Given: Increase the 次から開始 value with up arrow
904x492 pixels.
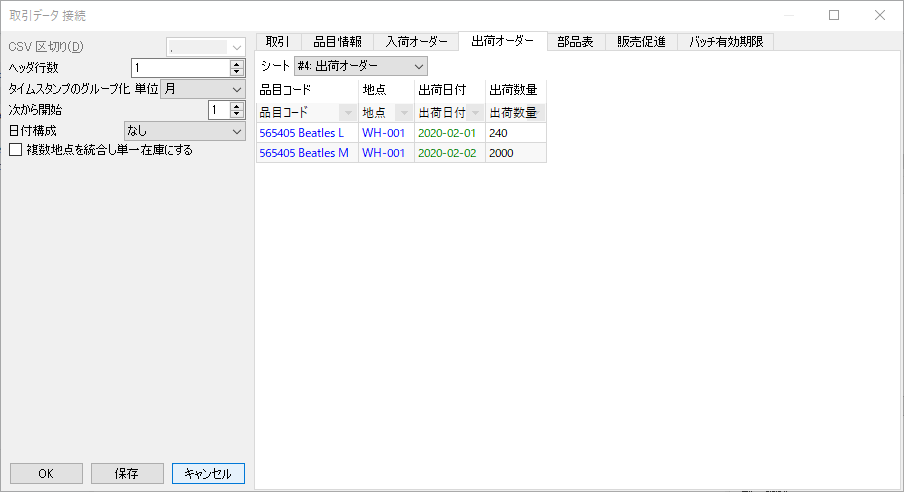Looking at the screenshot, I should point(237,106).
